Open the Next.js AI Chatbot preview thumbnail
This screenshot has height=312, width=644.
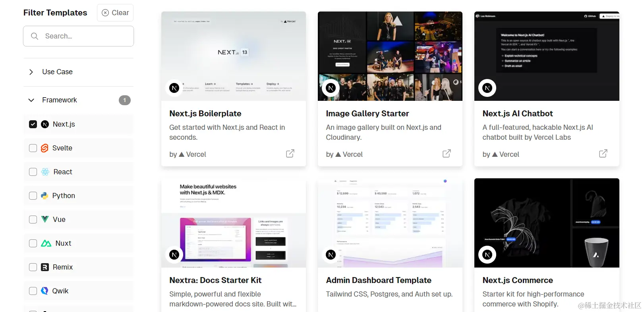(x=547, y=56)
